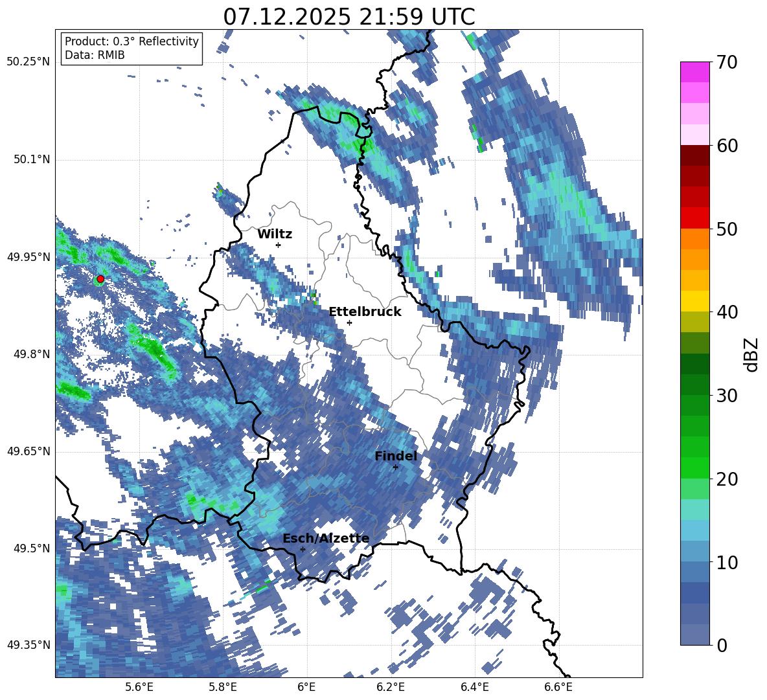
Task: Click the 6.4°E longitude label
Action: pyautogui.click(x=475, y=687)
